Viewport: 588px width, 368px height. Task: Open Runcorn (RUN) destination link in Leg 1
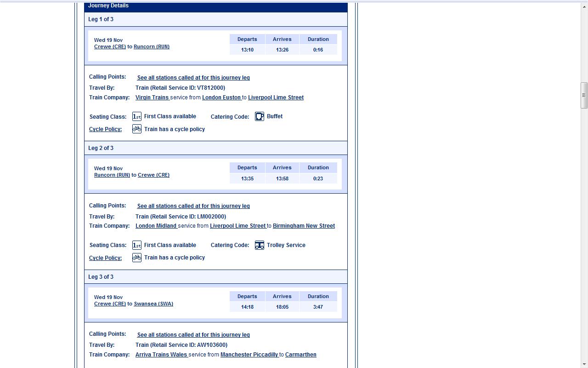(152, 46)
